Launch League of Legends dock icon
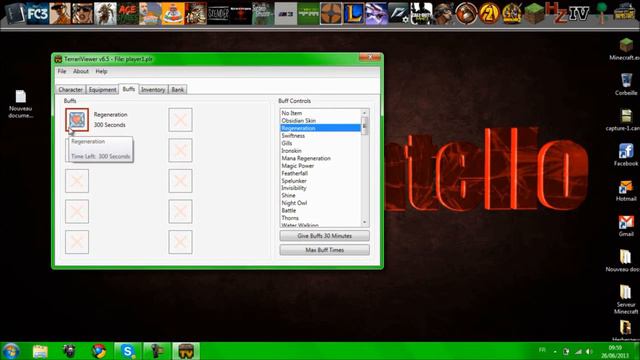This screenshot has height=360, width=640. tap(353, 14)
